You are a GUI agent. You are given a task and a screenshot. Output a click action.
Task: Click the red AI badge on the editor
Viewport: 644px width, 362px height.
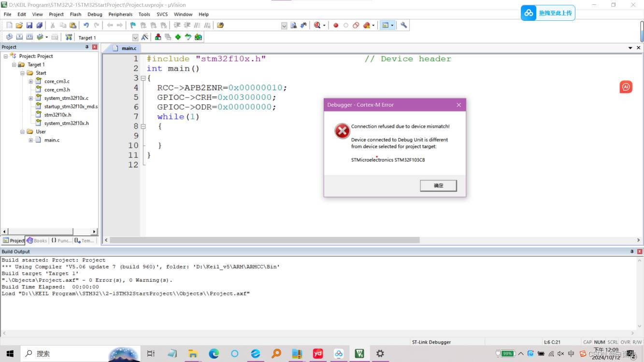click(x=626, y=87)
